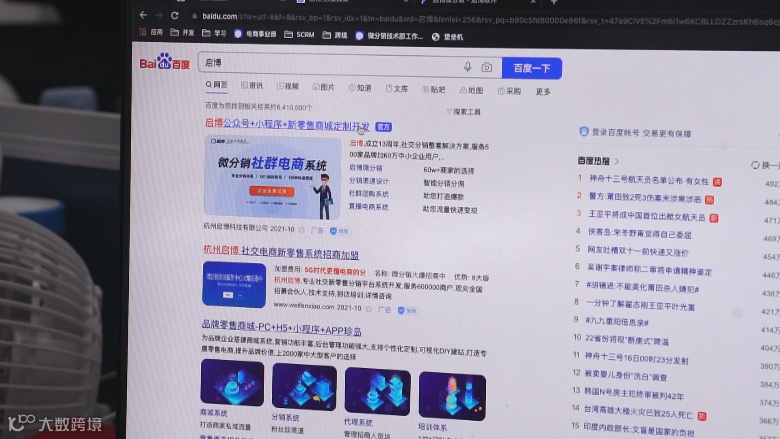Image resolution: width=780 pixels, height=439 pixels.
Task: Select the 网页 tab
Action: (x=217, y=85)
